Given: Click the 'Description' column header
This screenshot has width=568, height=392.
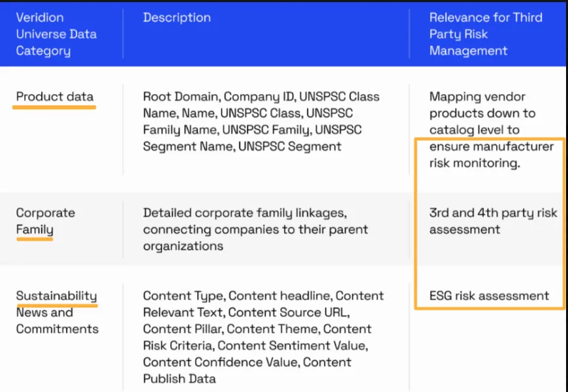Looking at the screenshot, I should [177, 18].
